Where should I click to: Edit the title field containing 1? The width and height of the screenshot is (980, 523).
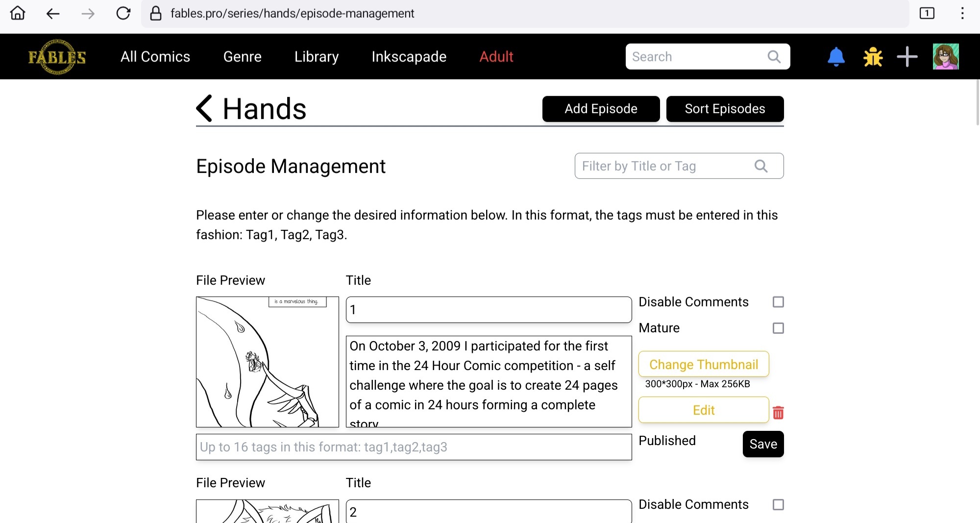pyautogui.click(x=489, y=310)
